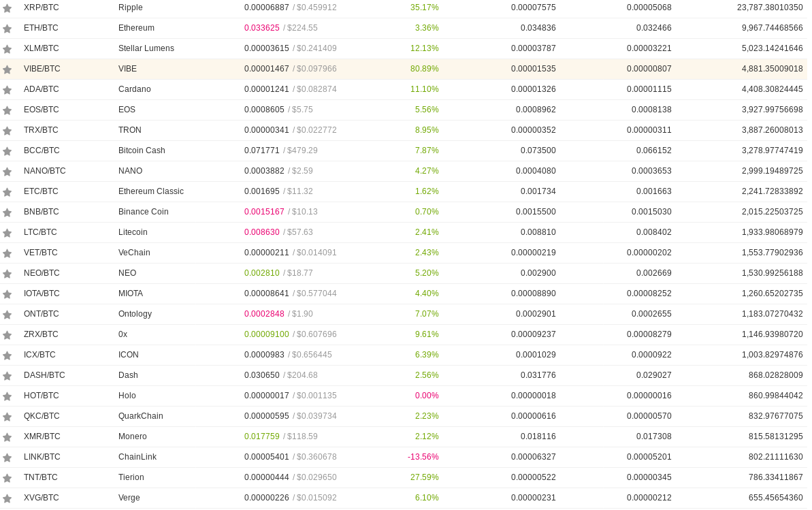812x510 pixels.
Task: Open the XMR/BTC pair
Action: click(x=42, y=436)
